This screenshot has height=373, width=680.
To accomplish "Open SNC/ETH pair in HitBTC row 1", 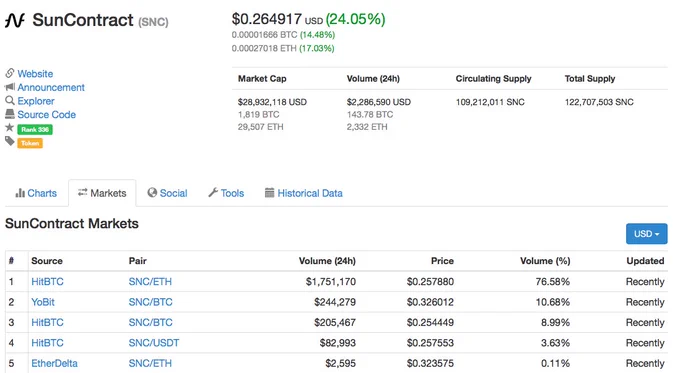I will 150,281.
